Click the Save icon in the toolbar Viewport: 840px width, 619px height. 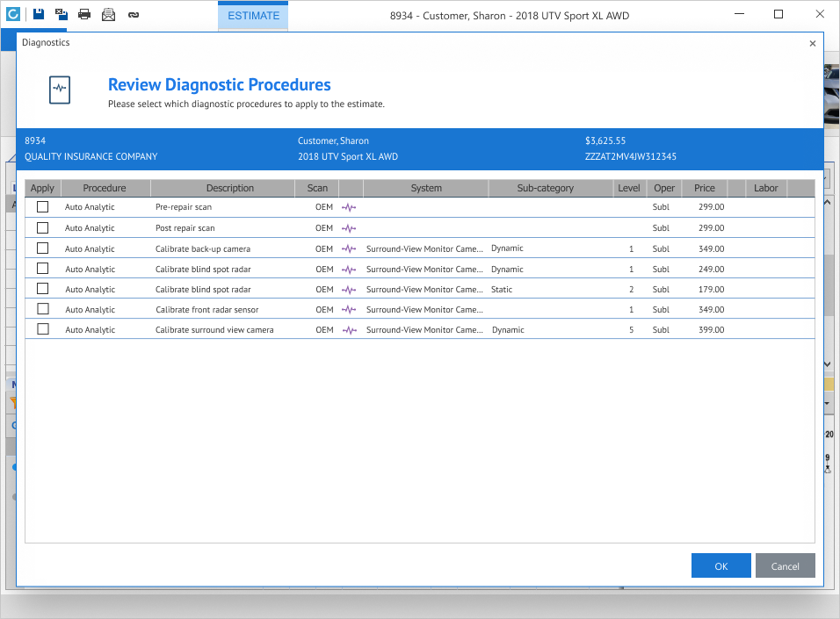click(39, 14)
